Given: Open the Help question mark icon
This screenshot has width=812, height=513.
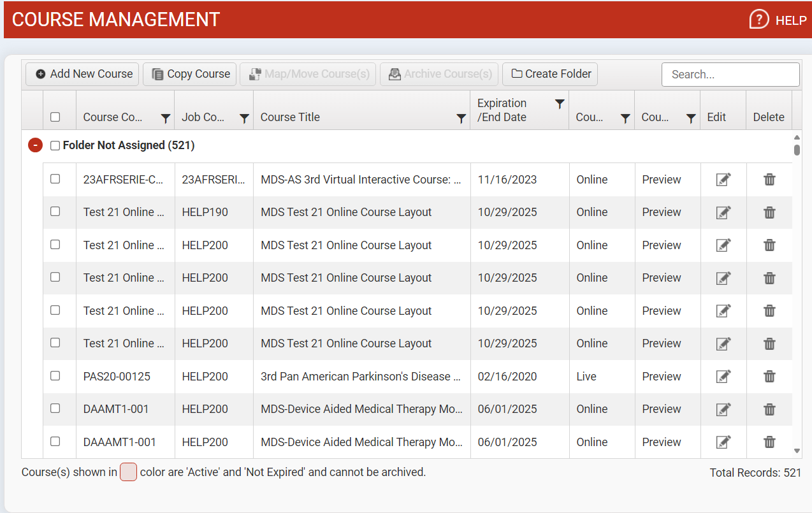Looking at the screenshot, I should [x=758, y=20].
